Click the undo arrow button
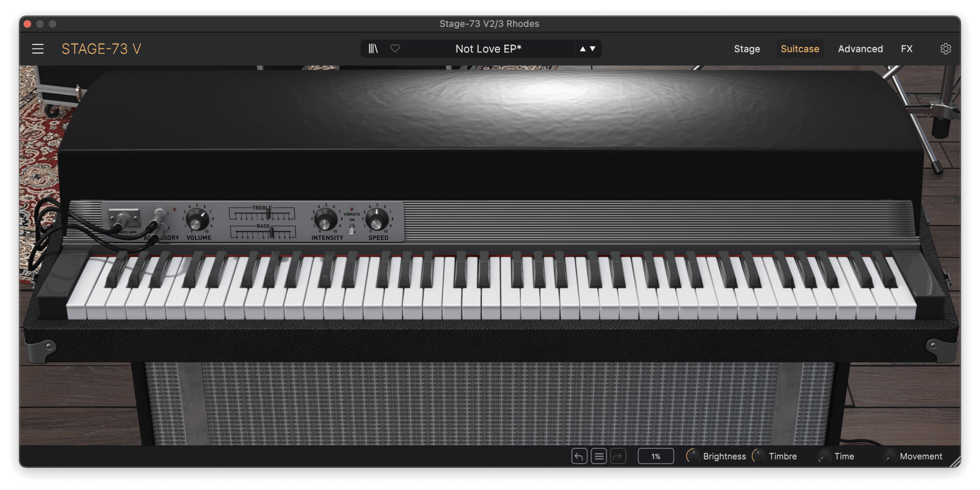 579,456
